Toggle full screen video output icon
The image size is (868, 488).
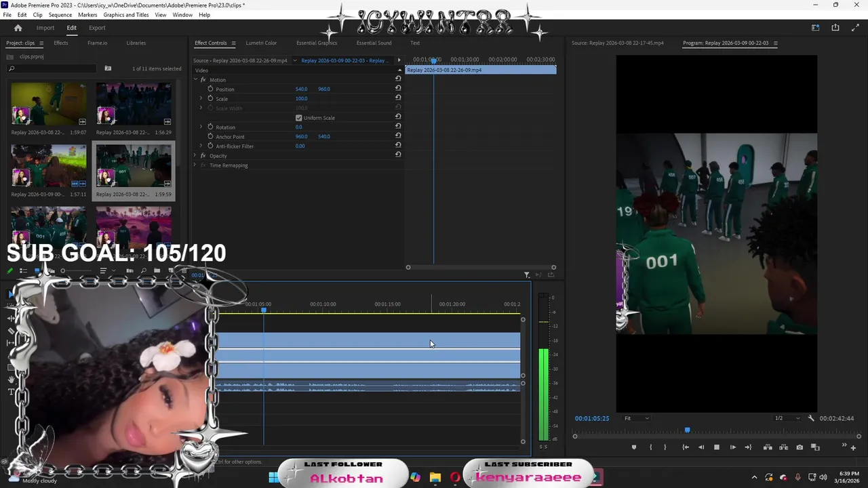tap(854, 28)
